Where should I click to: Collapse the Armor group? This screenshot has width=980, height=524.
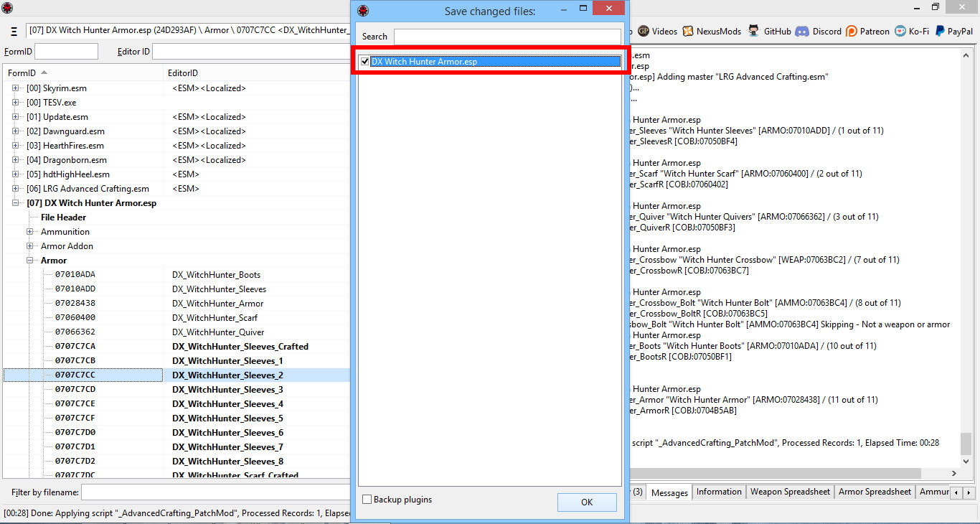pyautogui.click(x=30, y=261)
